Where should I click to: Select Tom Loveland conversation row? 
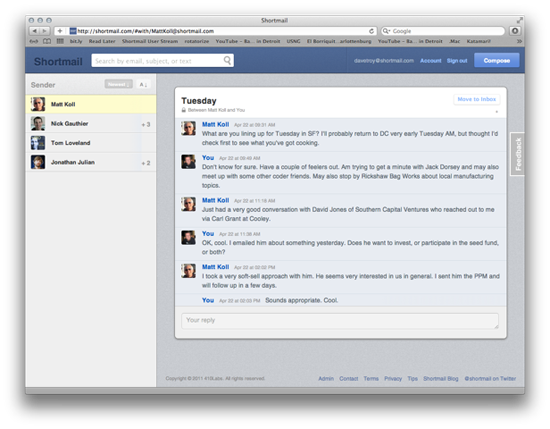[x=91, y=143]
